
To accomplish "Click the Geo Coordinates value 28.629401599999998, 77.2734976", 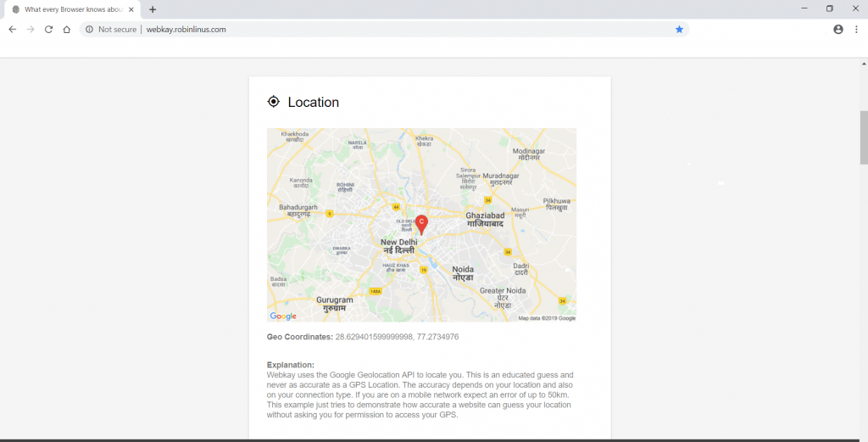I will click(x=397, y=337).
